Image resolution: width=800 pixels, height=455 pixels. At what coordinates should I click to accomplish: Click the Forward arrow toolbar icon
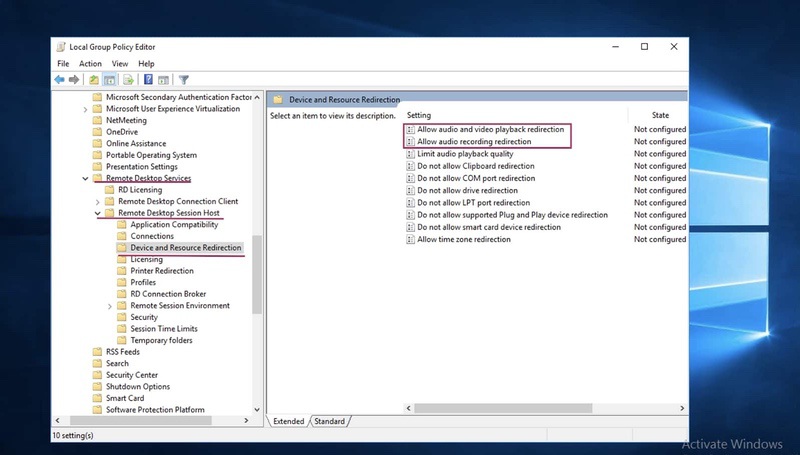coord(74,80)
